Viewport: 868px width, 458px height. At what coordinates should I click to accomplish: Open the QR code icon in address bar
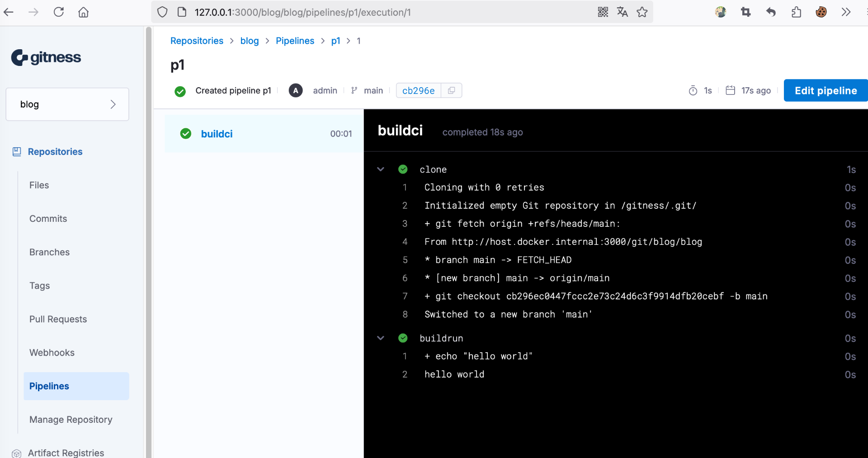point(603,12)
